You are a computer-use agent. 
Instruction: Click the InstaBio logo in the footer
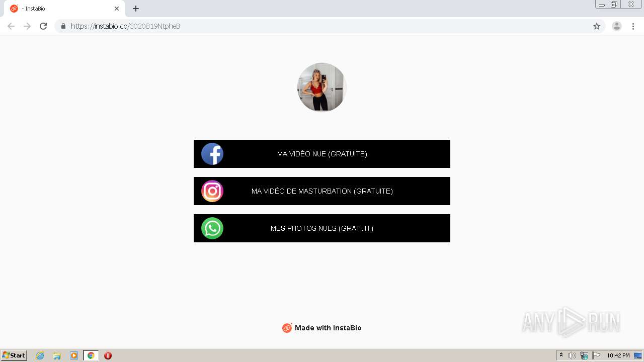click(x=287, y=328)
